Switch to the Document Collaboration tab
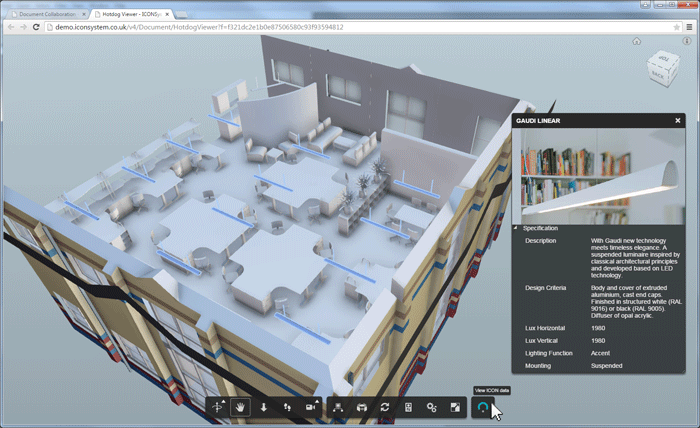 [45, 14]
